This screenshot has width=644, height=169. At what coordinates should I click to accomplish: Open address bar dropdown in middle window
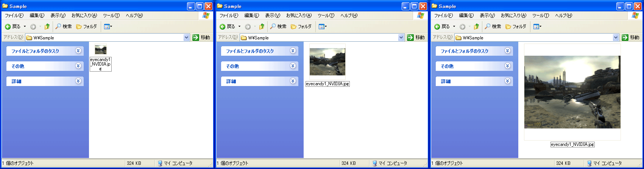point(401,38)
